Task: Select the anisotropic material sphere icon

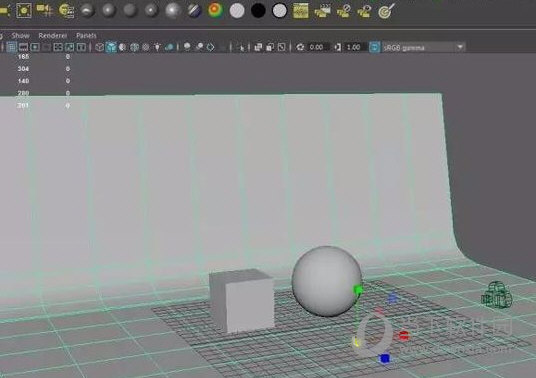Action: tap(88, 11)
